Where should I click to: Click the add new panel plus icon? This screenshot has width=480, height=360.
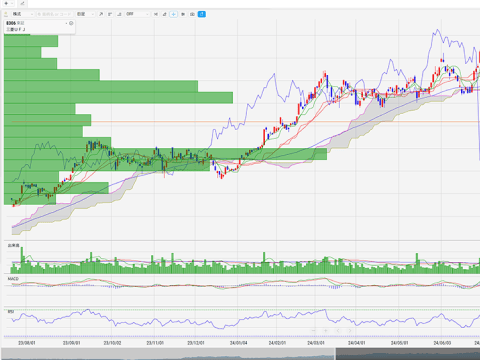point(6,3)
